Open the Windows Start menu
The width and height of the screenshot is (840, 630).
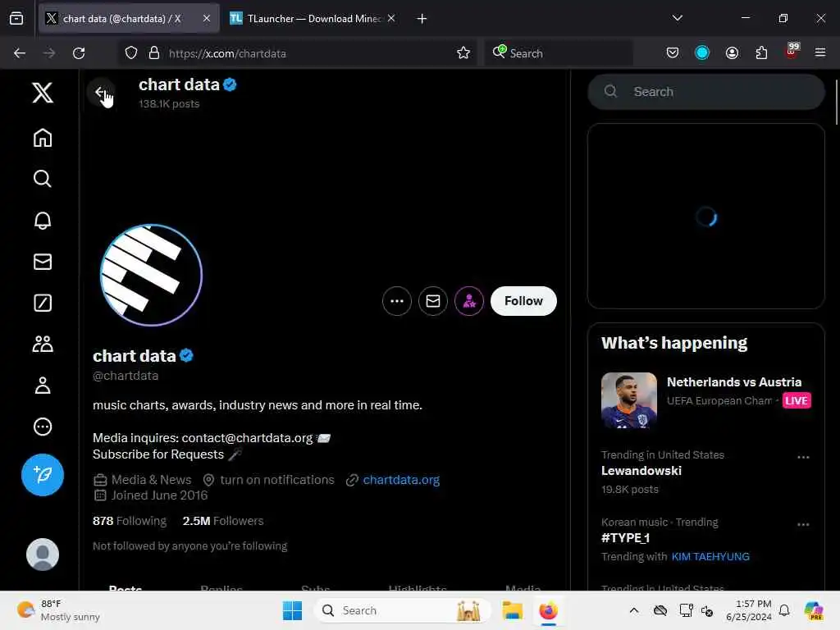(293, 610)
